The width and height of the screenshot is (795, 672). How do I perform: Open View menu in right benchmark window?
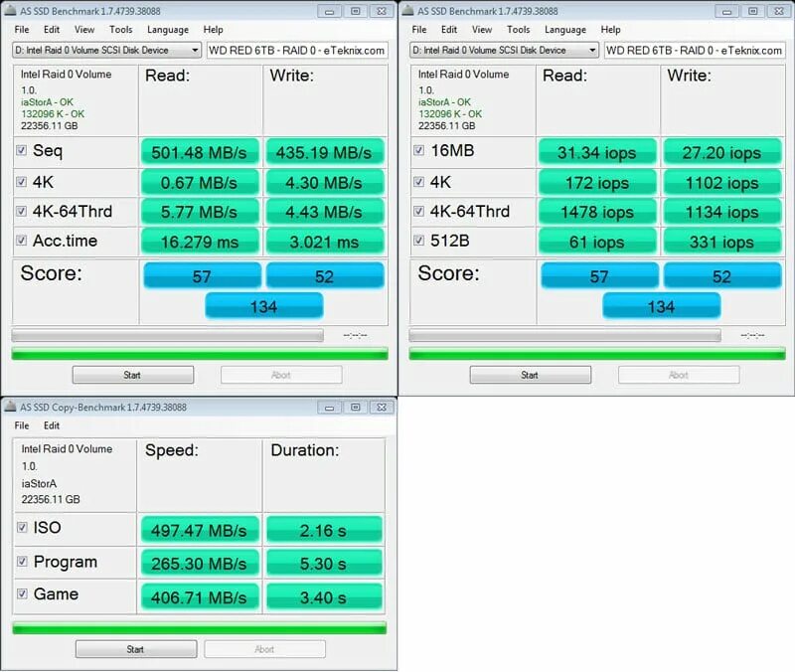[482, 30]
